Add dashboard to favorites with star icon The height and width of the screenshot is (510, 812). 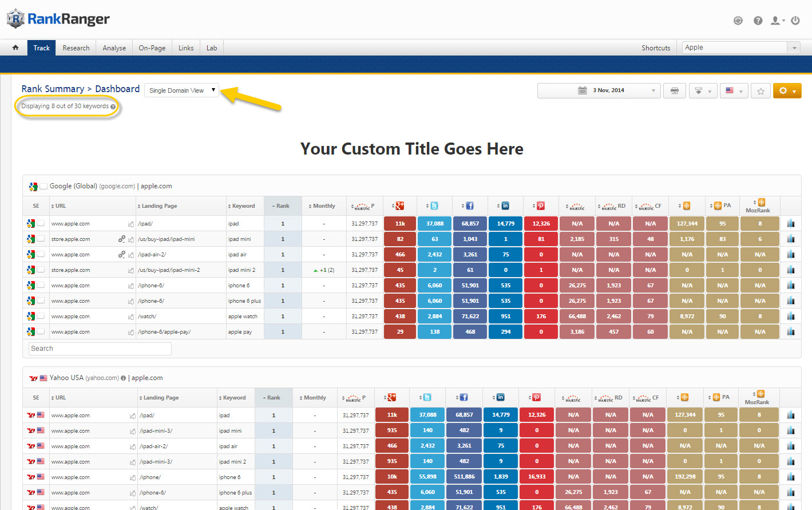tap(760, 91)
